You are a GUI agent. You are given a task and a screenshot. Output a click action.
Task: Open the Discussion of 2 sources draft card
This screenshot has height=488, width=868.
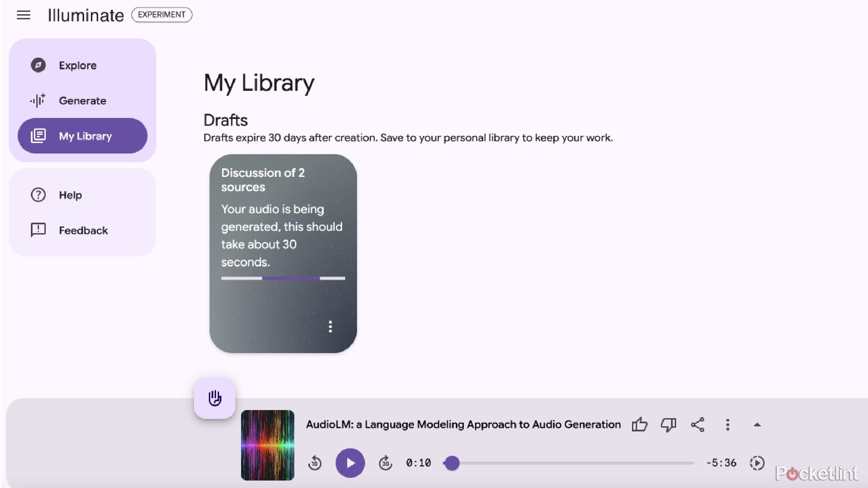283,253
